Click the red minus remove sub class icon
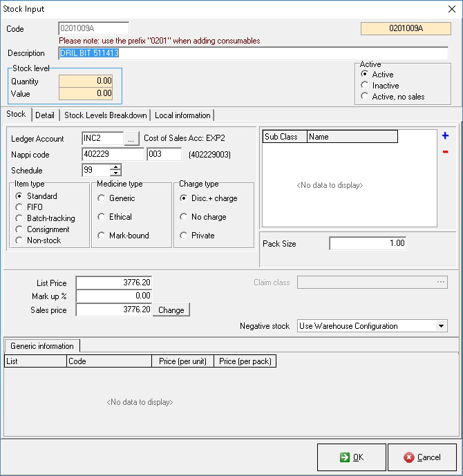Viewport: 463px width, 476px height. (445, 152)
